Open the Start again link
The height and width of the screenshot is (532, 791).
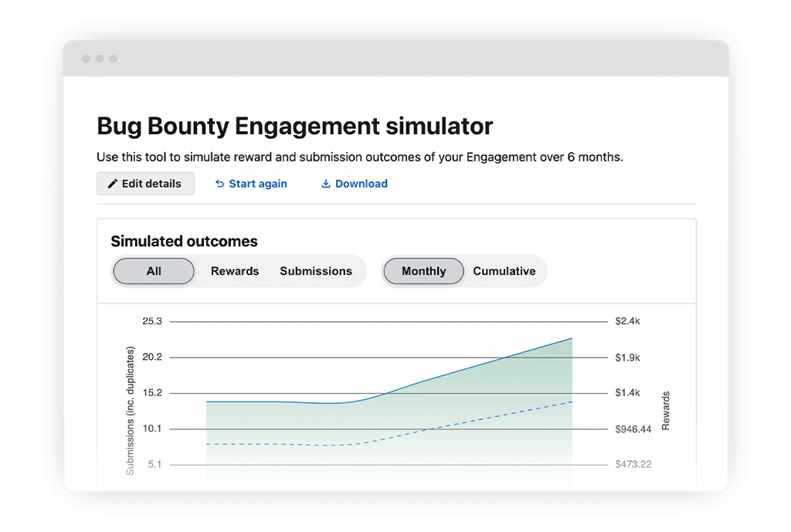[x=258, y=184]
